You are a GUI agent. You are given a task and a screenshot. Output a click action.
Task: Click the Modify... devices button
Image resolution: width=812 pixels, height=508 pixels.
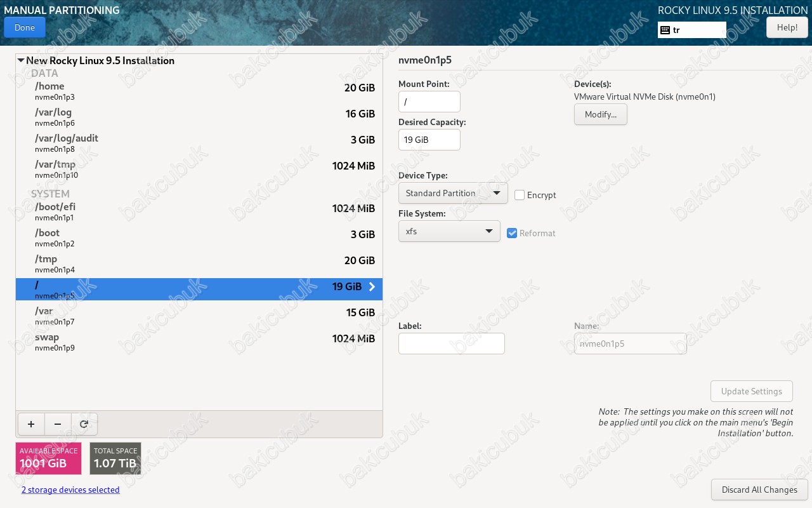[x=601, y=114]
